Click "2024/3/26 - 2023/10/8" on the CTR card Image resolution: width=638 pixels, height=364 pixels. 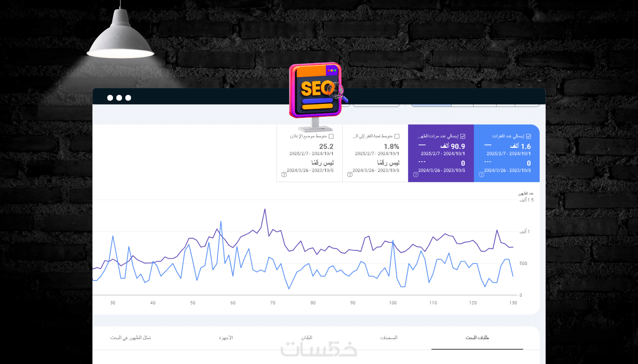(x=376, y=170)
